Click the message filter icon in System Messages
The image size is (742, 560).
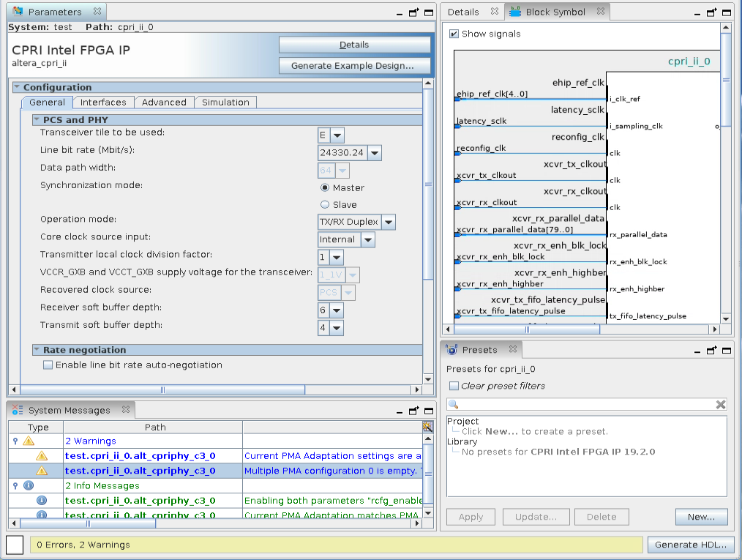[x=427, y=426]
